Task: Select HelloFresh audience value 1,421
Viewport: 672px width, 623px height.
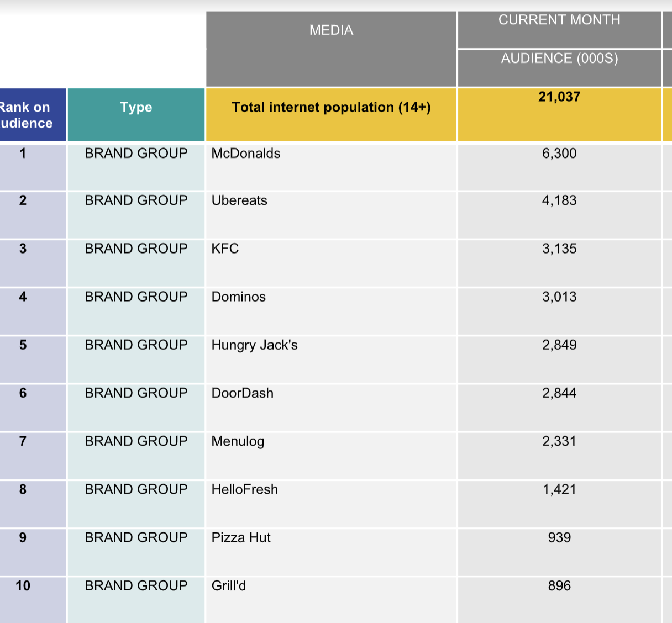Action: click(559, 489)
